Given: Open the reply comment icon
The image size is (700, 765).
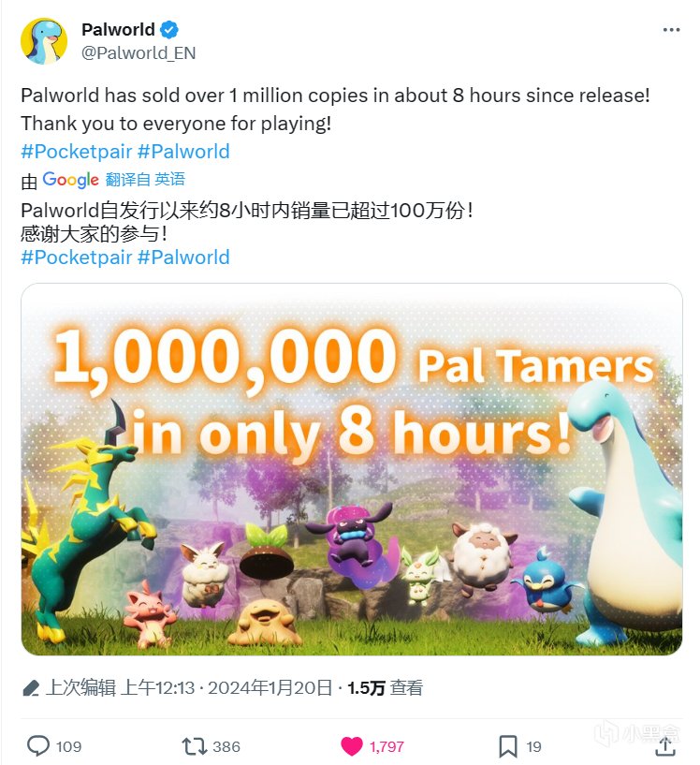Looking at the screenshot, I should pos(38,746).
